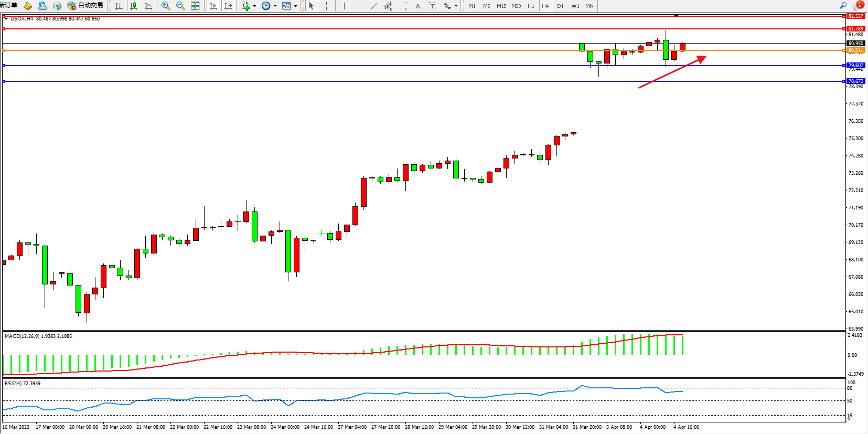Image resolution: width=868 pixels, height=434 pixels.
Task: Toggle chart auto scroll
Action: (x=213, y=6)
